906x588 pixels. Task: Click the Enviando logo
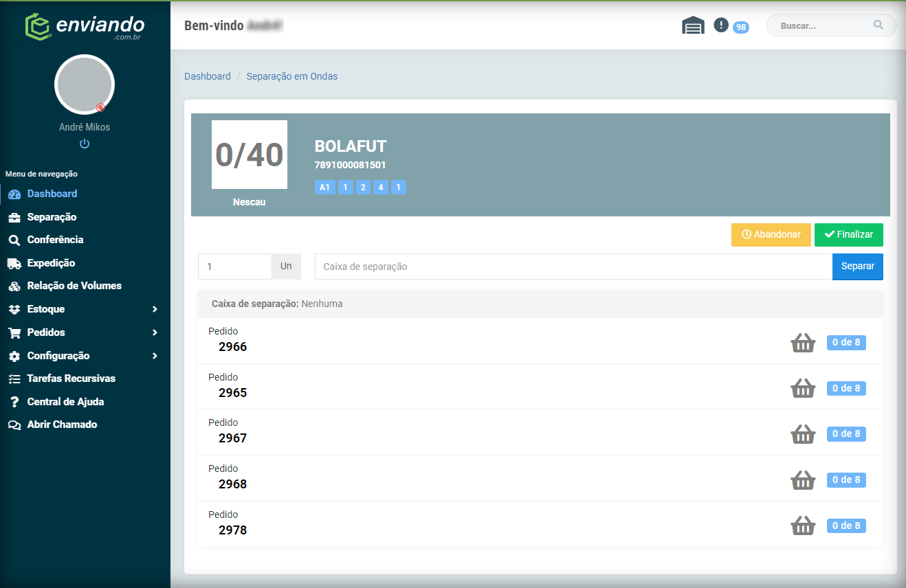[x=85, y=27]
